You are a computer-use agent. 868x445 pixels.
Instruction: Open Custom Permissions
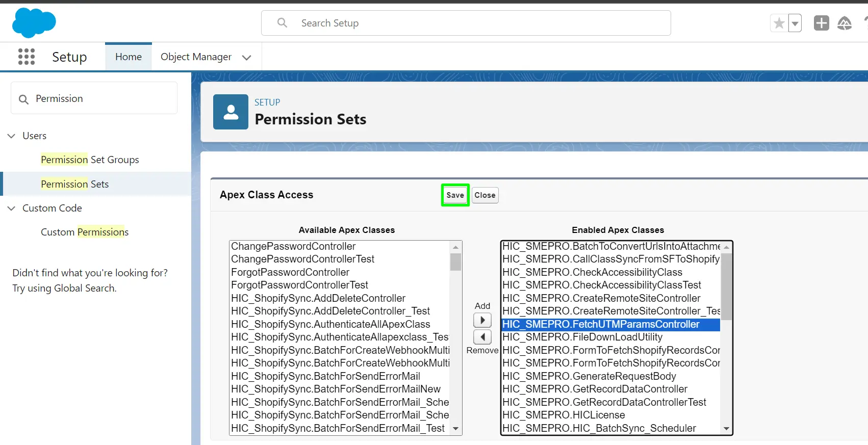pyautogui.click(x=85, y=232)
